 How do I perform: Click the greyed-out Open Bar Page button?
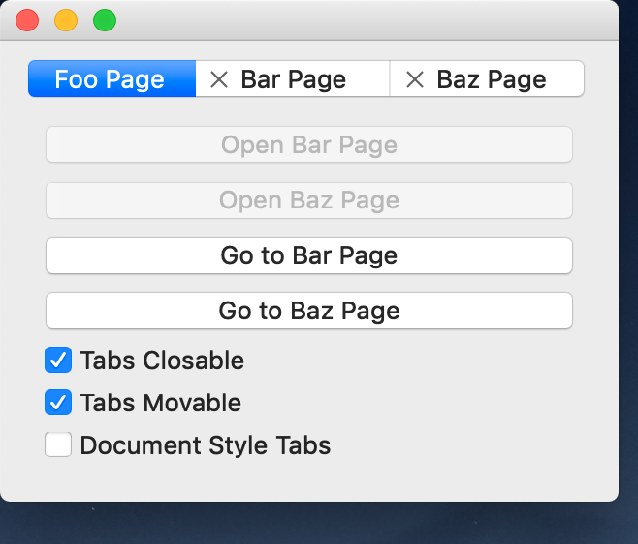pos(309,145)
